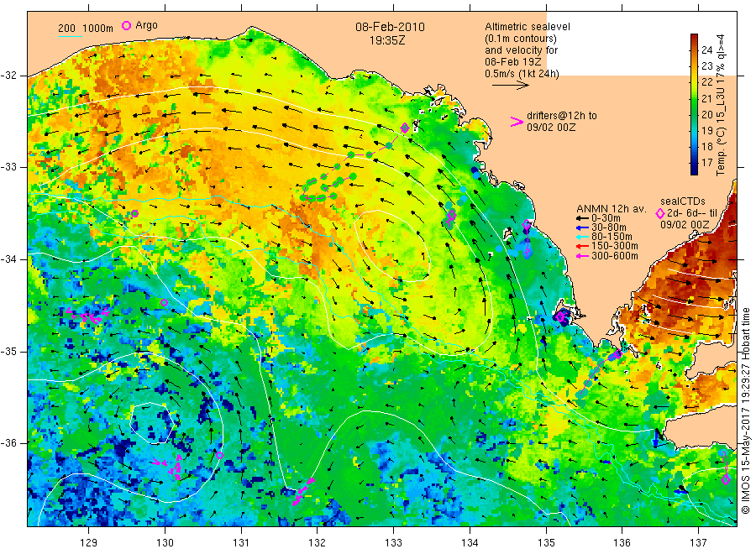Image resolution: width=756 pixels, height=554 pixels.
Task: Click the colorbar value '20'
Action: 706,114
